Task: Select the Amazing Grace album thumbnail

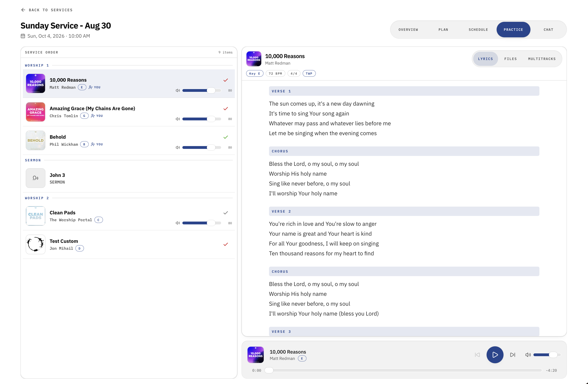Action: click(x=36, y=112)
